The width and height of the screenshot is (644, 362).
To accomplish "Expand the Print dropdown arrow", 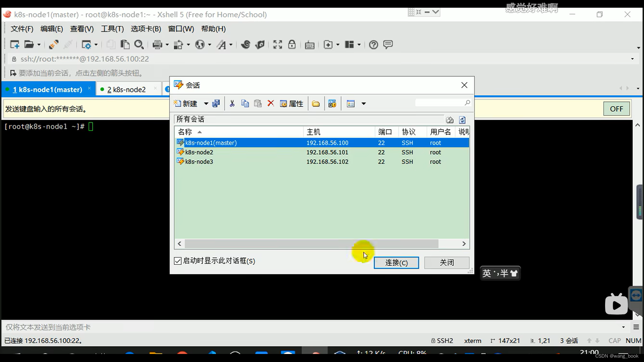I will pyautogui.click(x=167, y=45).
